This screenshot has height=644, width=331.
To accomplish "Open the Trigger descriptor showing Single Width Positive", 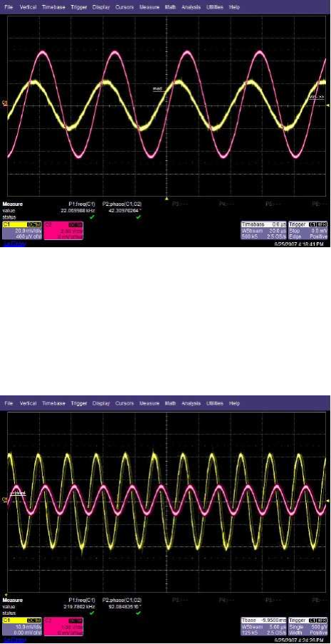I will coord(308,627).
